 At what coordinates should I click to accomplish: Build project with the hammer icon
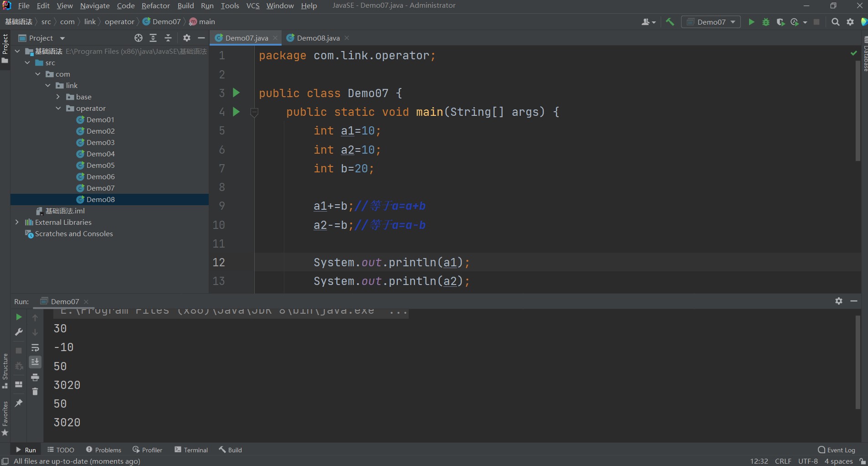(670, 22)
